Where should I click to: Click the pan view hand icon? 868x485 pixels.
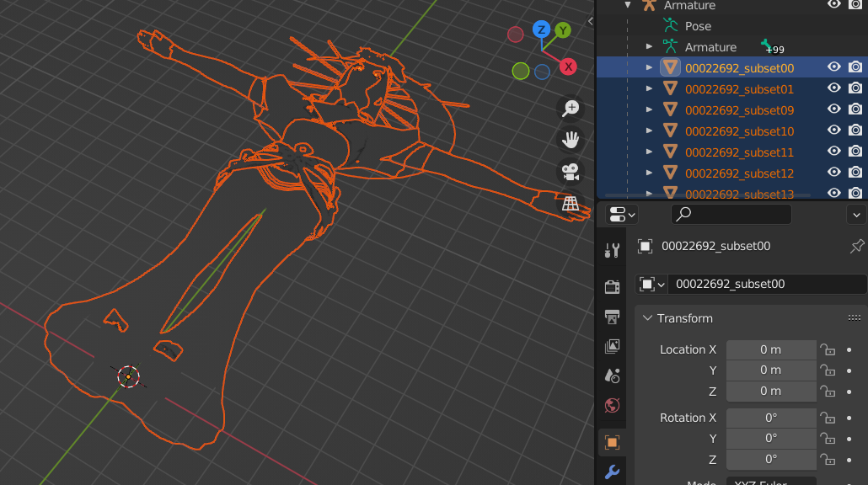click(x=571, y=140)
